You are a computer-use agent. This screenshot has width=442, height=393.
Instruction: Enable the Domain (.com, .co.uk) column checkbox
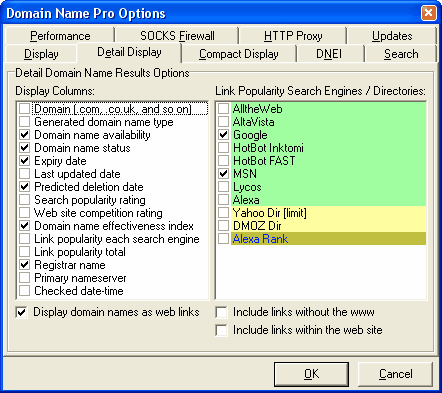24,109
